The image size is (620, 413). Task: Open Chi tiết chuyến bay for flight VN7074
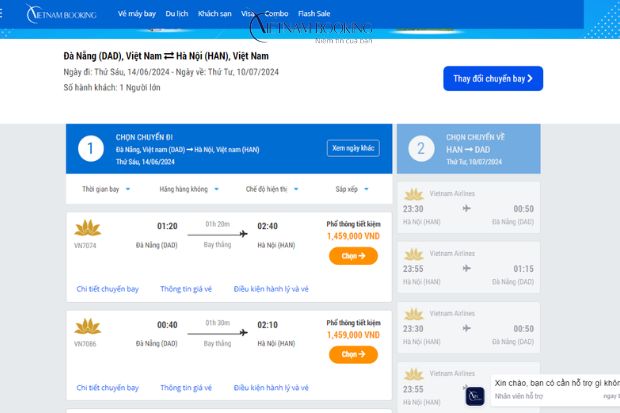click(108, 289)
